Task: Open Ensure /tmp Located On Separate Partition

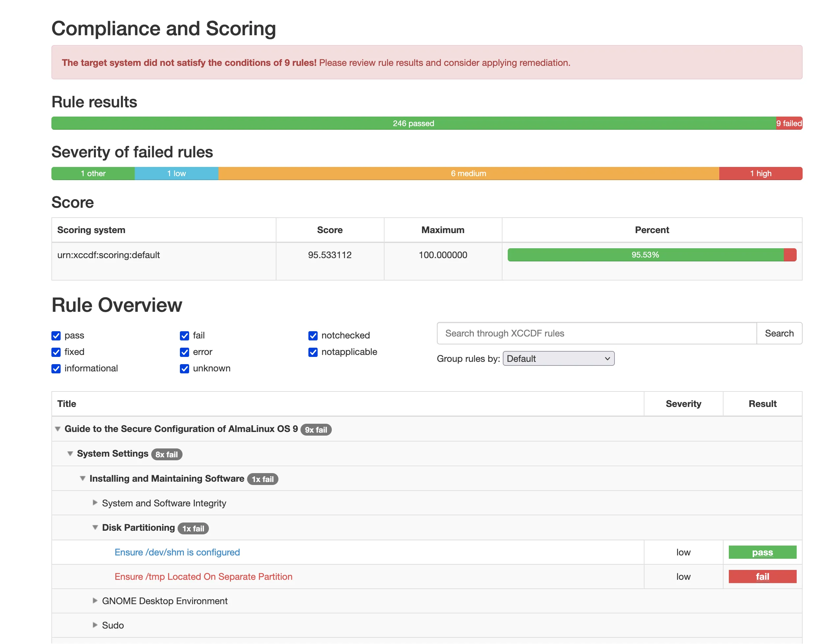Action: tap(203, 577)
